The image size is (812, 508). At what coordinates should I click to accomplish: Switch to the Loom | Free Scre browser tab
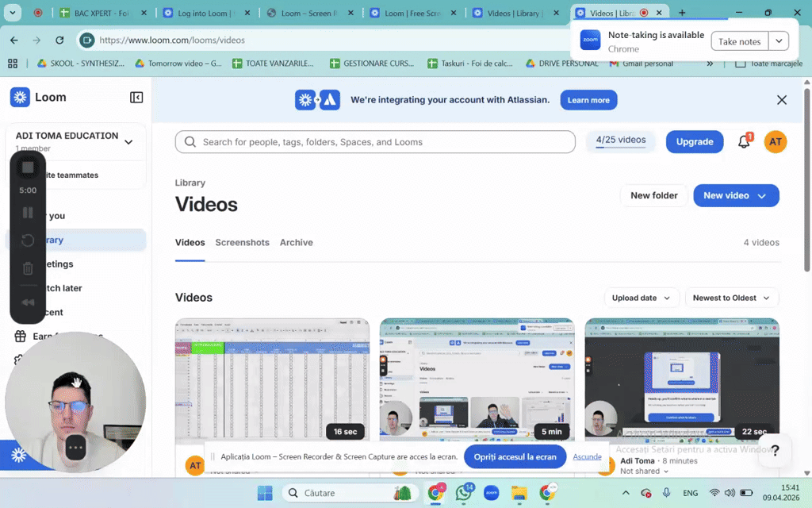[412, 13]
